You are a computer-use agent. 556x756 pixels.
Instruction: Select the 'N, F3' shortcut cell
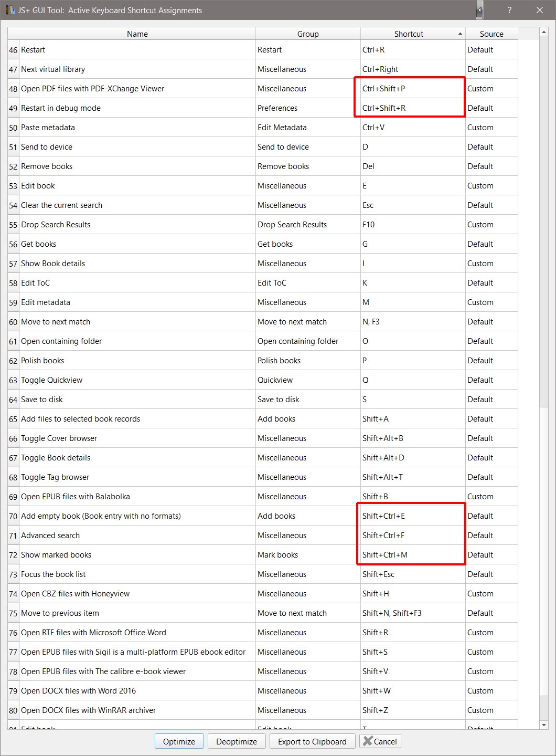(413, 322)
